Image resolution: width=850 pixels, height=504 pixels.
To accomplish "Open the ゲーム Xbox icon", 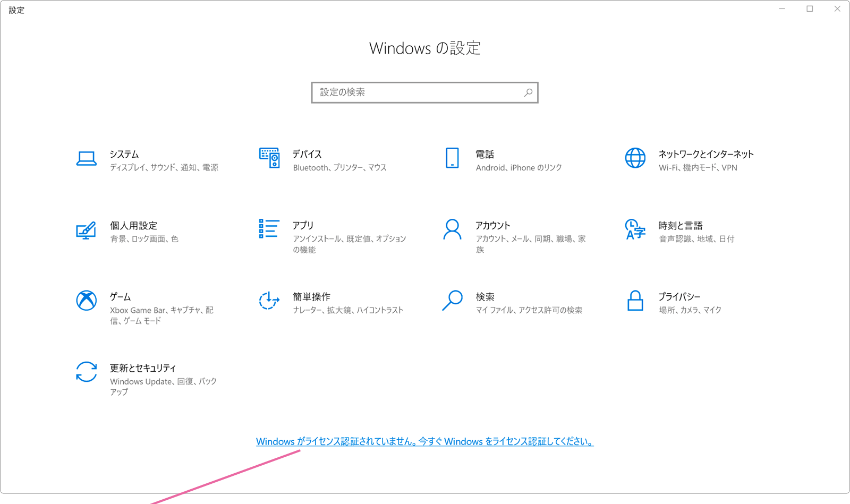I will (86, 301).
